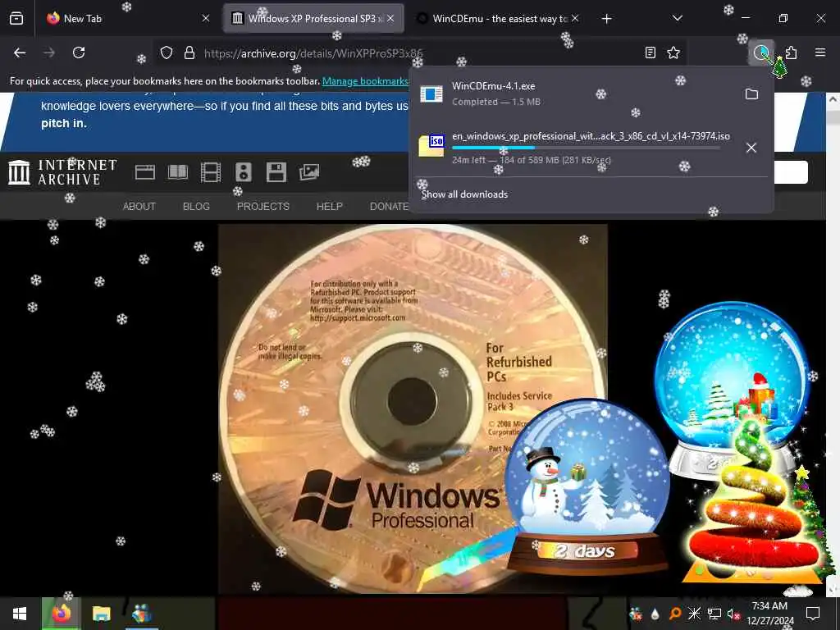Click the page vertical scrollbar up arrow

pos(833,99)
